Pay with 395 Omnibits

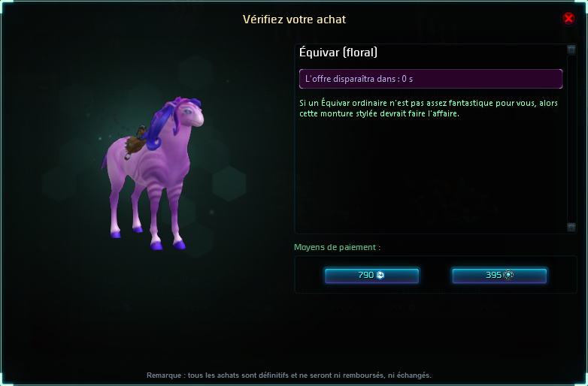(x=499, y=275)
